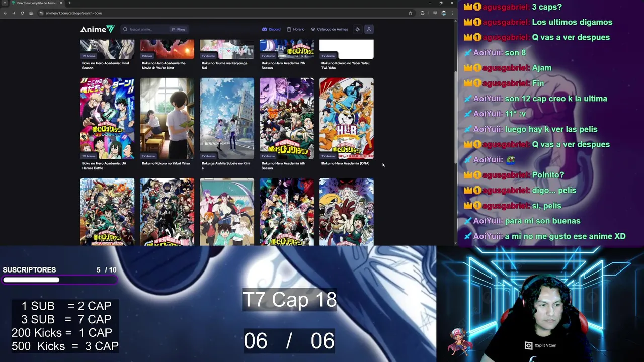Screen dimensions: 644x362
Task: Open a new browser tab with plus
Action: pos(69,3)
